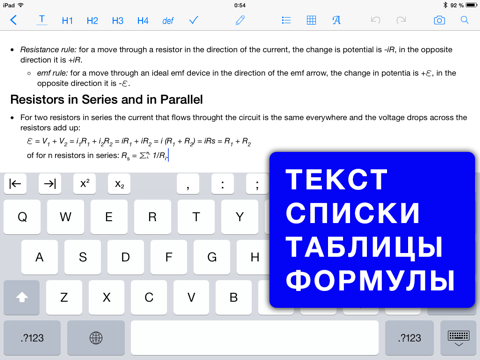Viewport: 480px width, 360px height.
Task: Tap the 'For two resistors in series' bullet
Action: (x=243, y=122)
